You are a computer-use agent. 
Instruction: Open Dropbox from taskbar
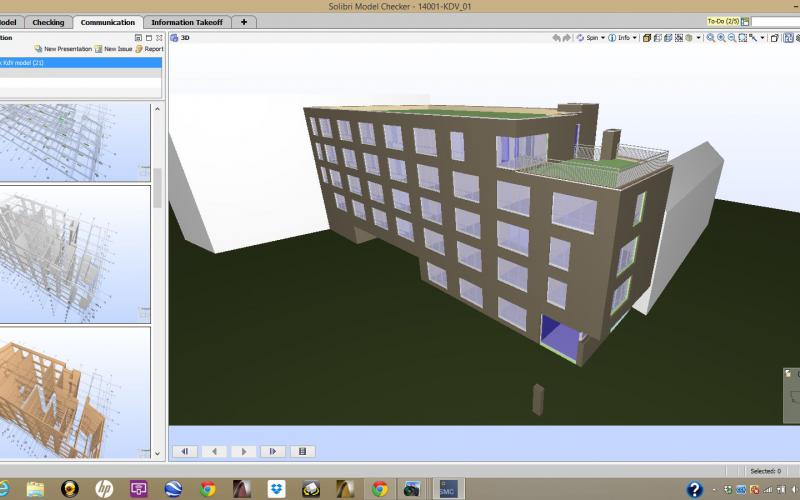[276, 489]
